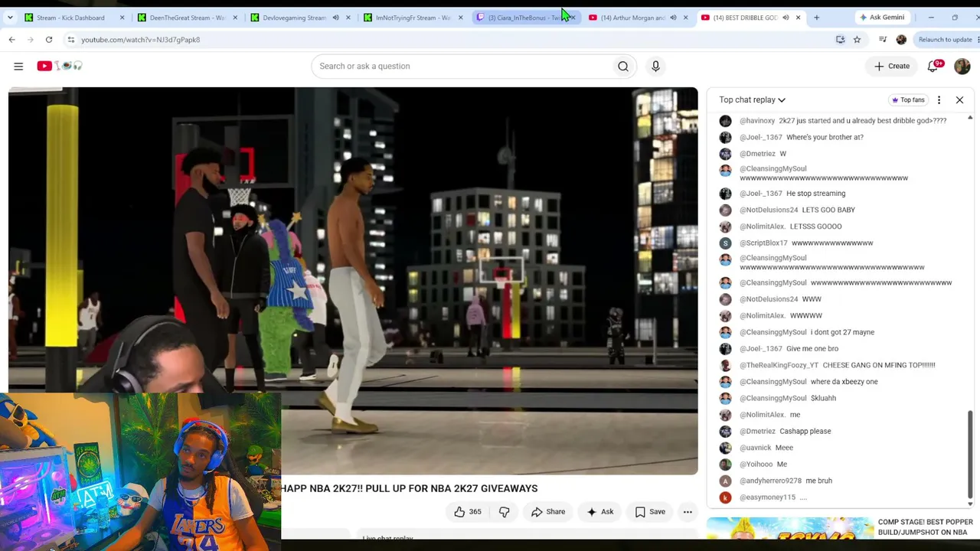Open @ScriptBlox17's chat avatar
The image size is (980, 551).
click(725, 243)
